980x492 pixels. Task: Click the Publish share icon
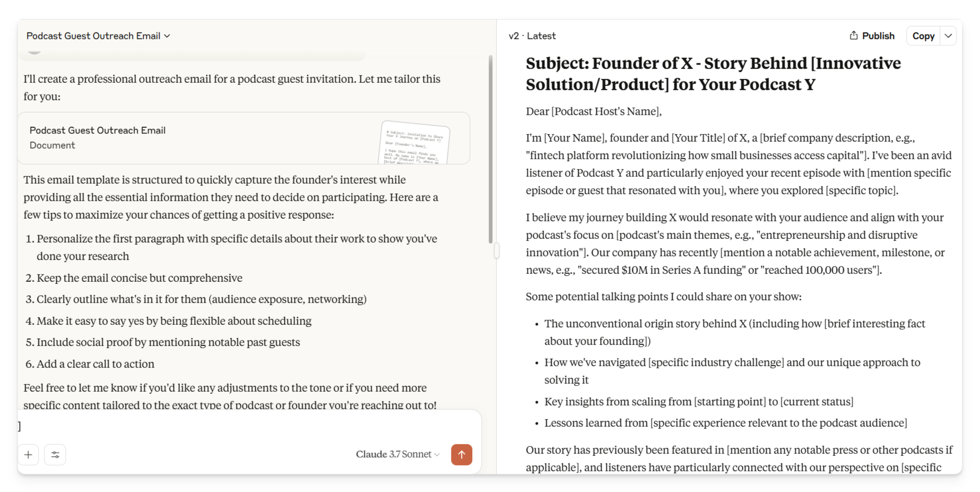pyautogui.click(x=853, y=36)
